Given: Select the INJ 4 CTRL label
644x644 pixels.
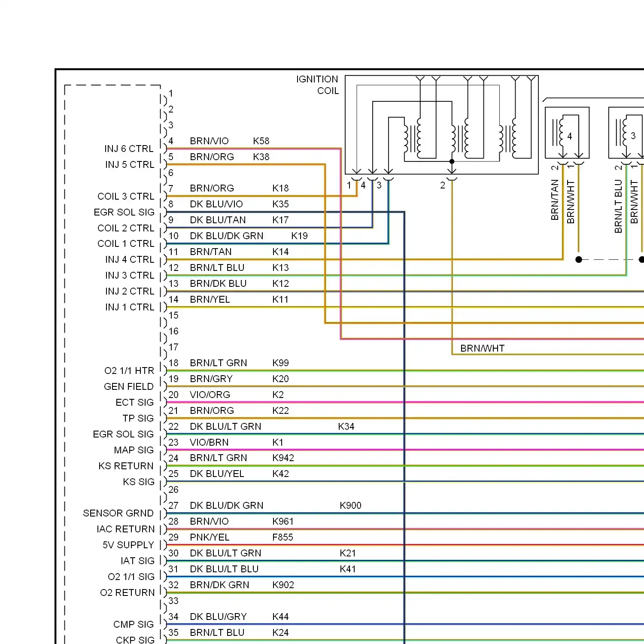Looking at the screenshot, I should pos(130,259).
